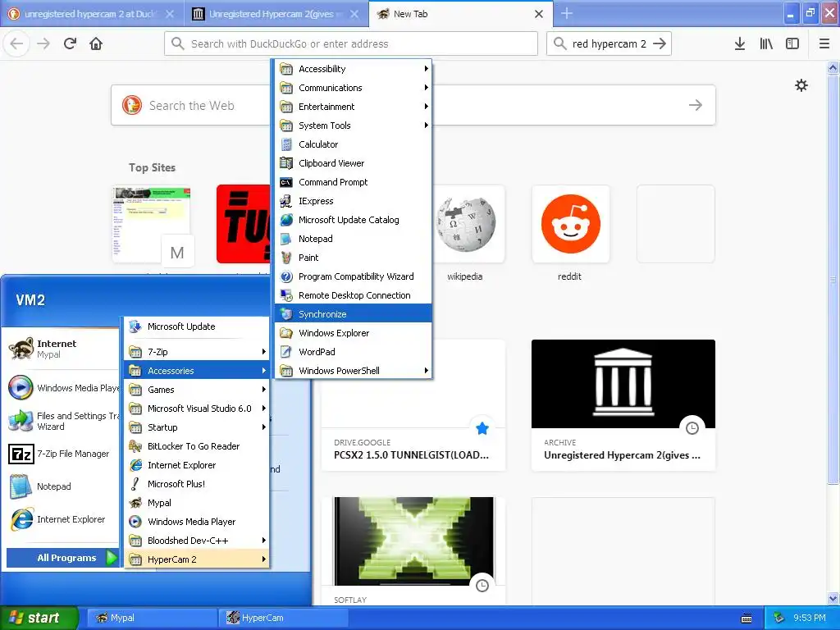Image resolution: width=840 pixels, height=630 pixels.
Task: Open Notepad in Accessories submenu
Action: tap(353, 239)
